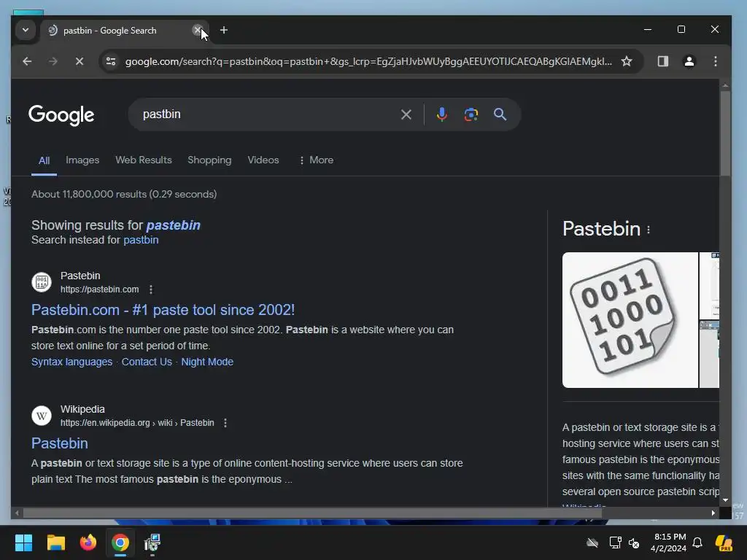Viewport: 747px width, 560px height.
Task: Open the Windows Start menu
Action: (x=23, y=542)
